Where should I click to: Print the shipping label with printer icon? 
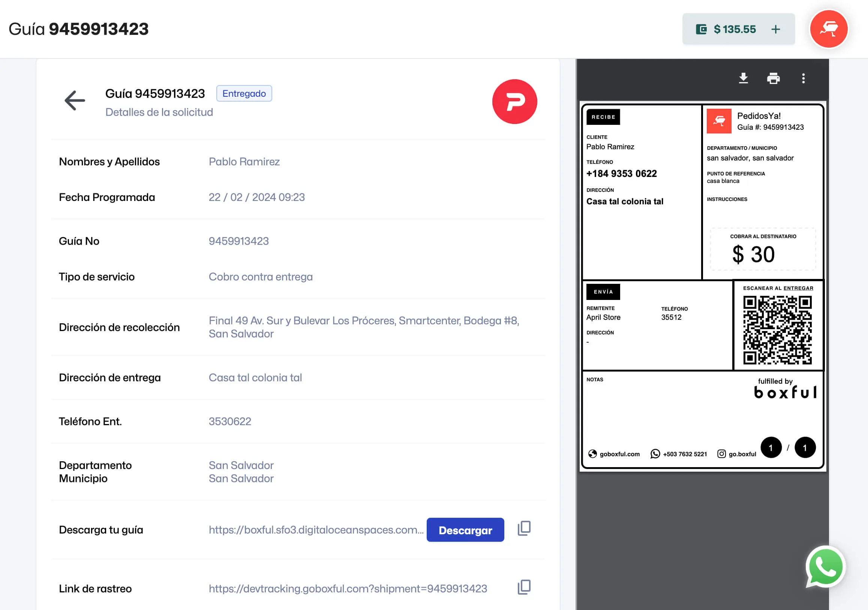pos(773,78)
